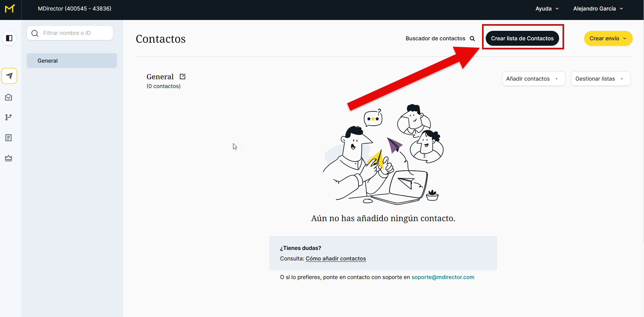Click the MDirector logo icon
The height and width of the screenshot is (317, 644).
(10, 9)
